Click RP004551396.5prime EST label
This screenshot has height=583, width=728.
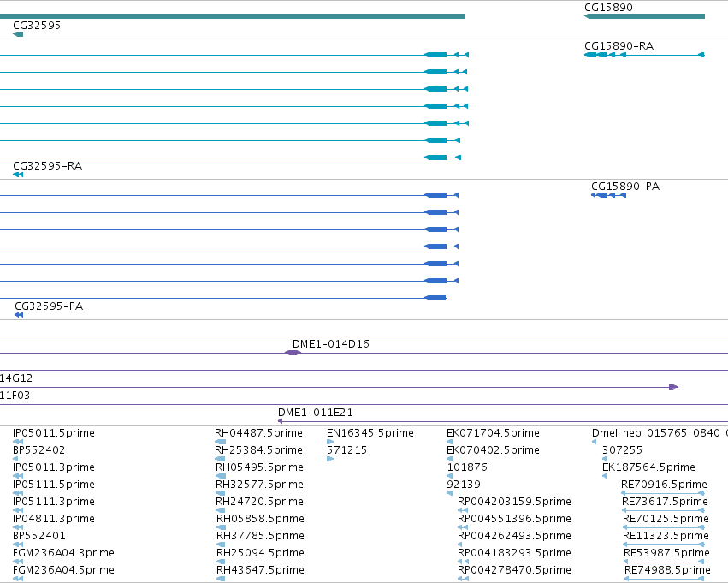[514, 519]
